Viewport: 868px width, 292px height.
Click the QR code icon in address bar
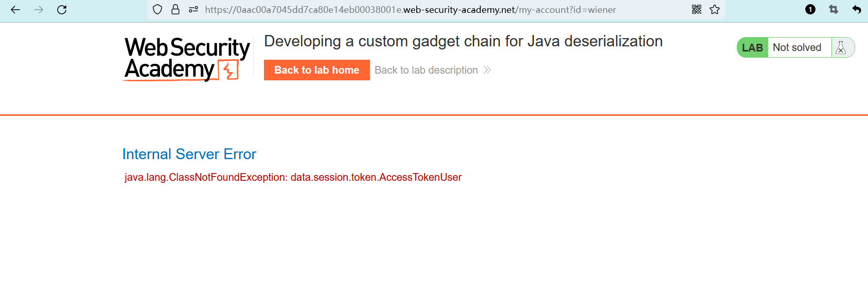pos(697,10)
